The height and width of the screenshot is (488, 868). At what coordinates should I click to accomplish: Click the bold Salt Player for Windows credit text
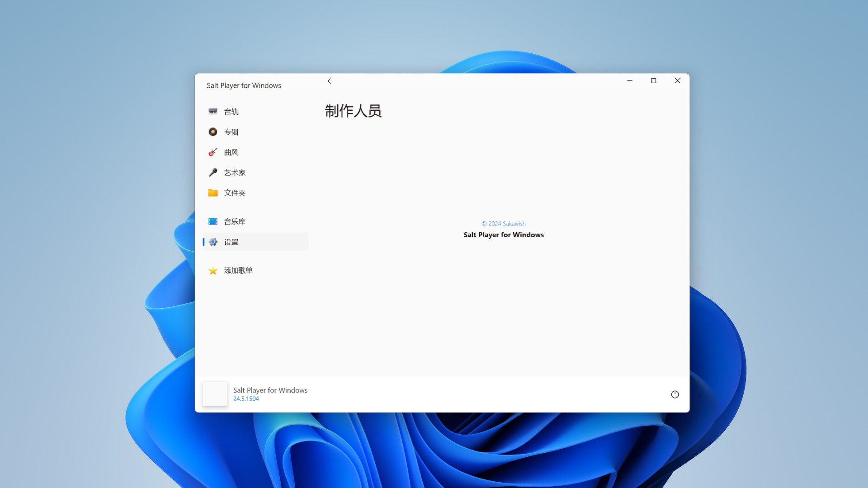503,235
